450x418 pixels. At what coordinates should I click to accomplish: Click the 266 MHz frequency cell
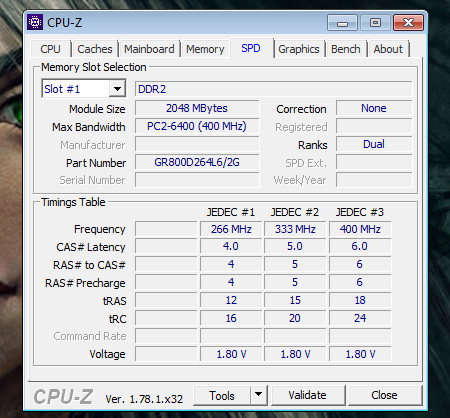coord(231,229)
